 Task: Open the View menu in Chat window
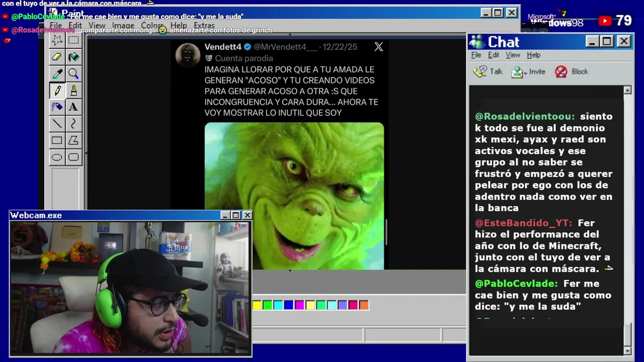513,55
